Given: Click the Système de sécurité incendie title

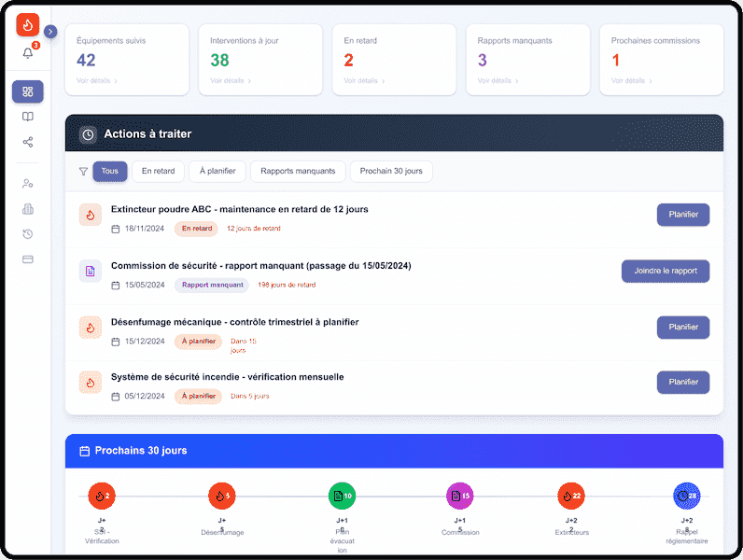Looking at the screenshot, I should pos(228,377).
